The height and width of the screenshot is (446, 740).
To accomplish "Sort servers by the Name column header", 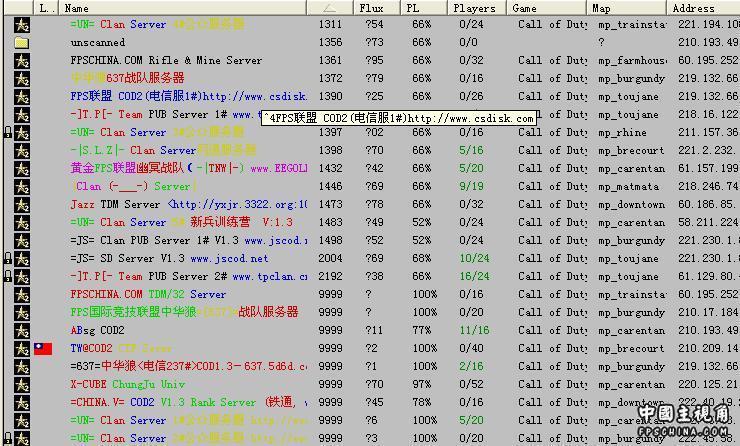I will 183,8.
